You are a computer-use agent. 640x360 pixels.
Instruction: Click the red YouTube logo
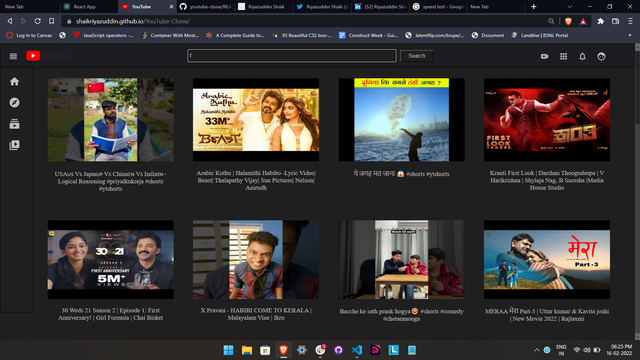pos(33,56)
